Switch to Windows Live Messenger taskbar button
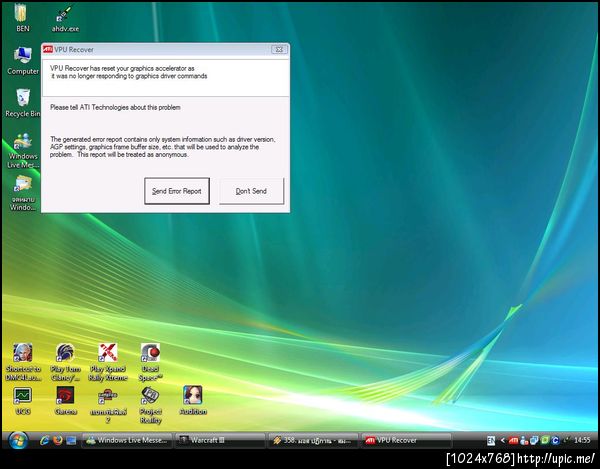This screenshot has height=469, width=600. (127, 440)
